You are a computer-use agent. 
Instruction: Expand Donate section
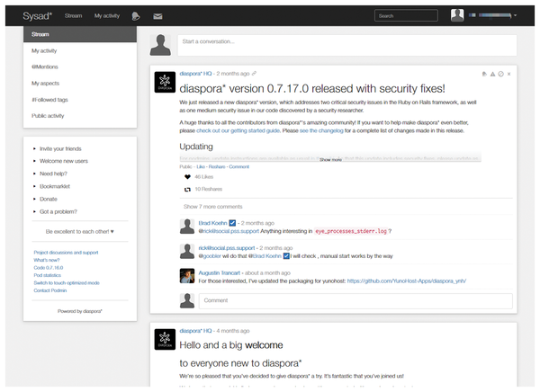tap(49, 200)
